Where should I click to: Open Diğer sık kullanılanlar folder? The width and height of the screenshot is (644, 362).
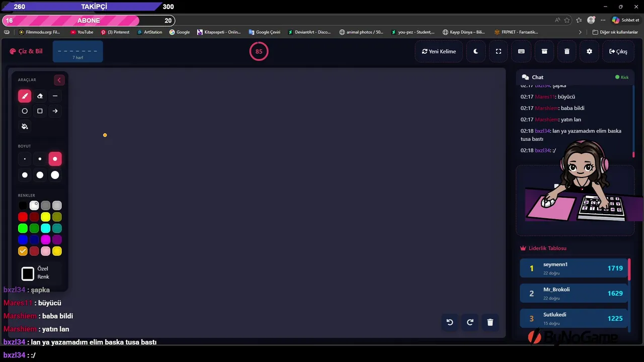tap(615, 32)
